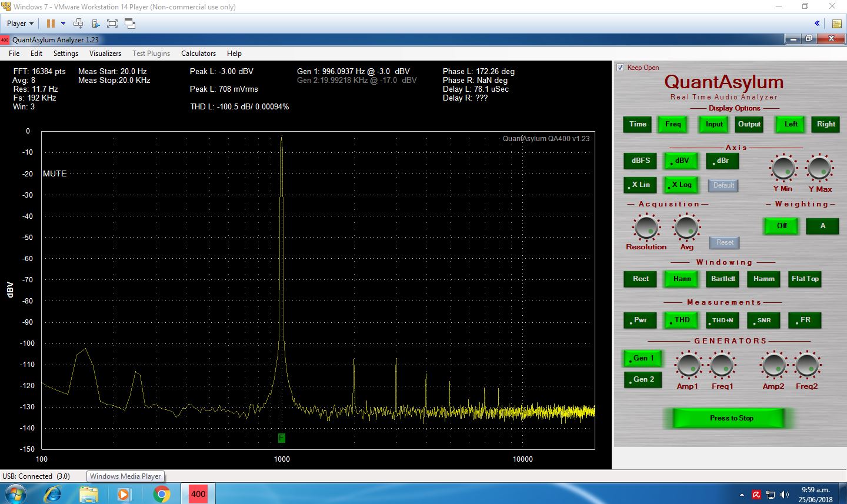Enable the THD+N measurement
This screenshot has height=504, width=847.
pyautogui.click(x=722, y=320)
